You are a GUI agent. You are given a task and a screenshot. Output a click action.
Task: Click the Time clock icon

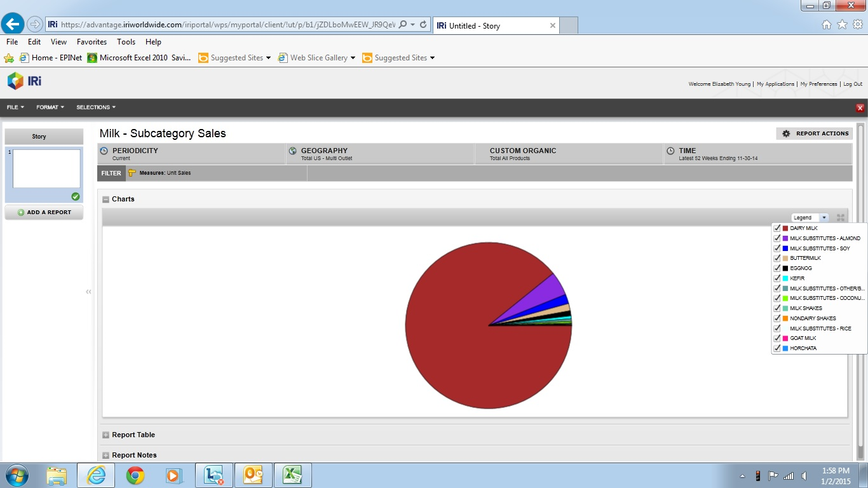click(x=670, y=151)
